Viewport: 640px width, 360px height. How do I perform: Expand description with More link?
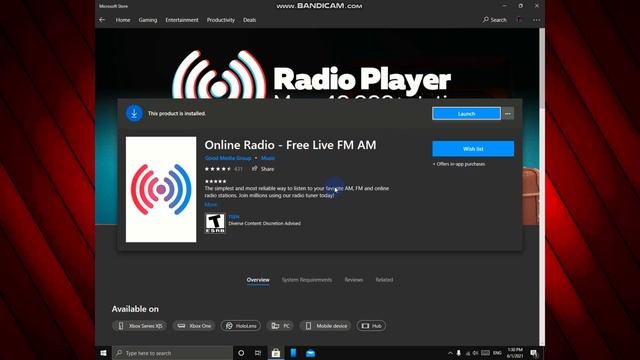211,204
